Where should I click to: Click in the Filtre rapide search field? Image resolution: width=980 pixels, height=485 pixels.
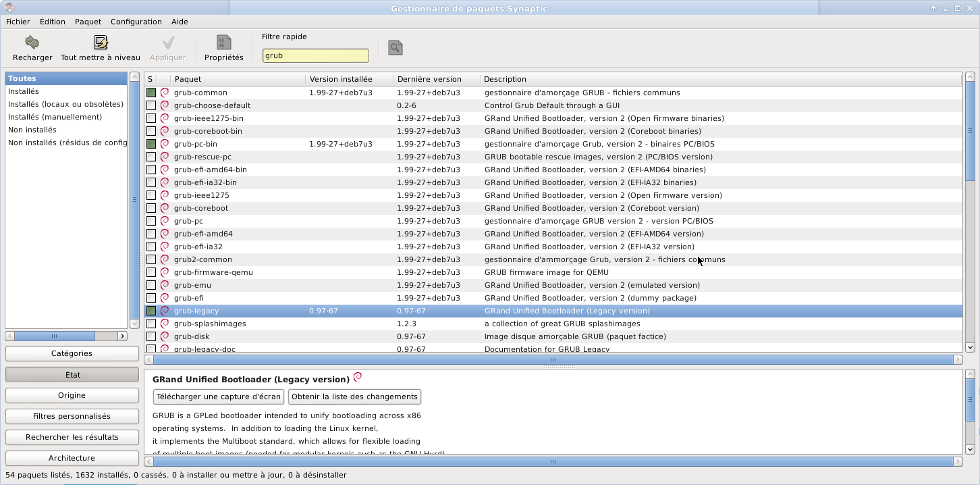[316, 55]
